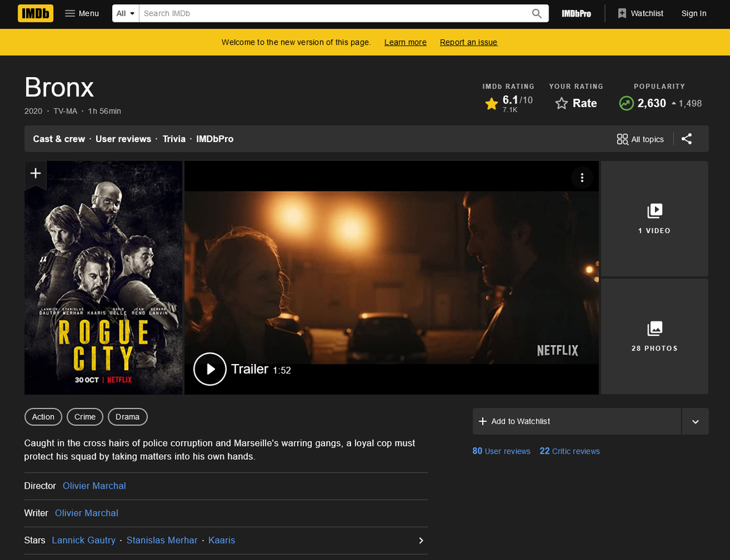Click the Trailer 1:52 label

click(x=261, y=370)
